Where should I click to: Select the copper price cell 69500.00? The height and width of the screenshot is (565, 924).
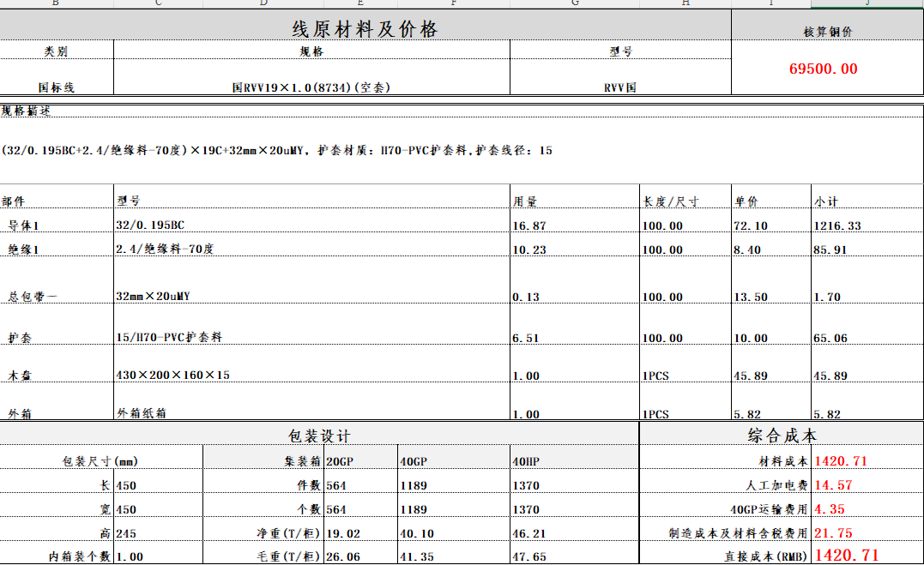823,69
